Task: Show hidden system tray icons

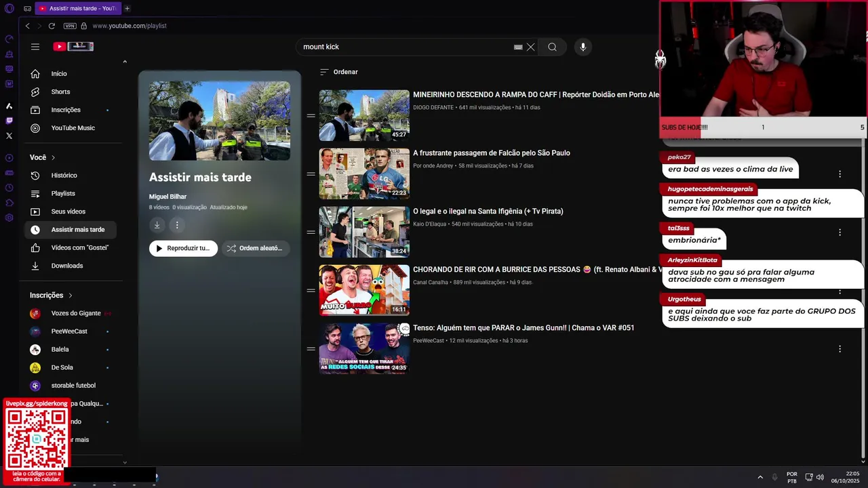Action: [760, 477]
